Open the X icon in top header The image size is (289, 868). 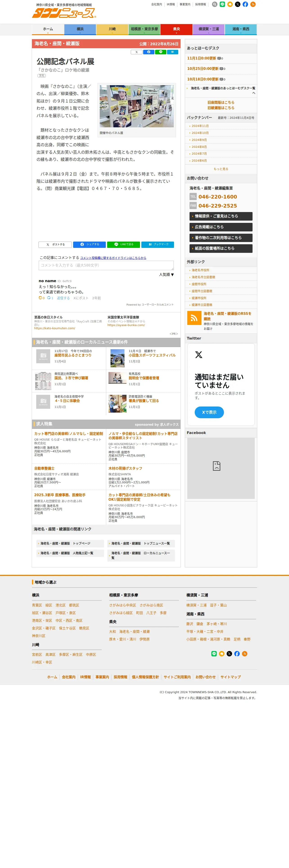point(237,4)
